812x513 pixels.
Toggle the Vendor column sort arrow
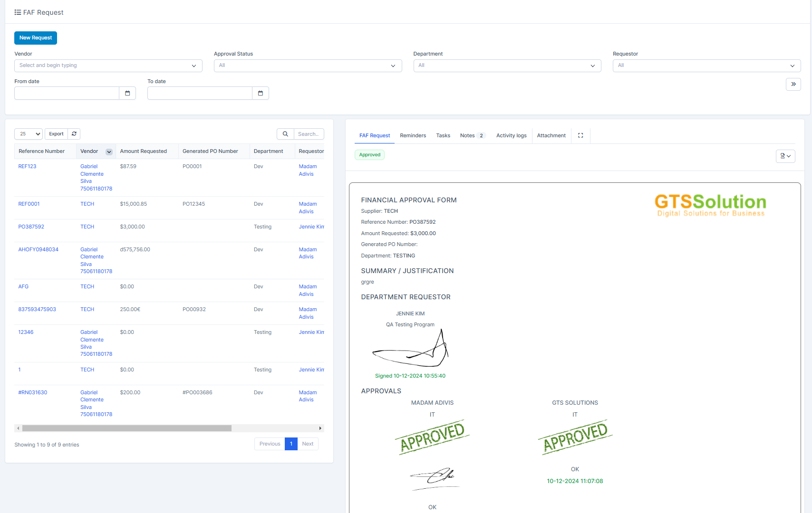click(109, 152)
